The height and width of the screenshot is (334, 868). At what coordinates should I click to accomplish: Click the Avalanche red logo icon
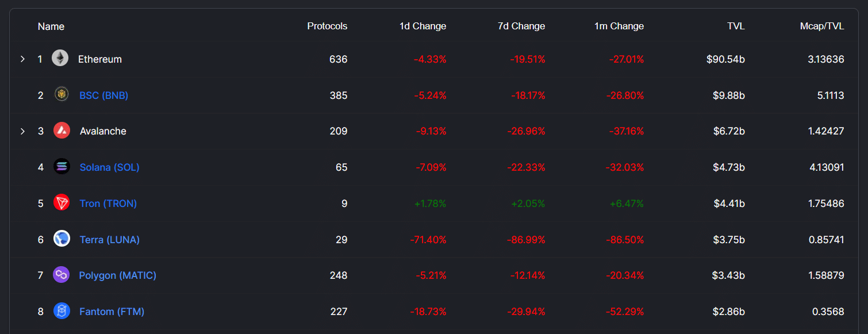(x=62, y=131)
